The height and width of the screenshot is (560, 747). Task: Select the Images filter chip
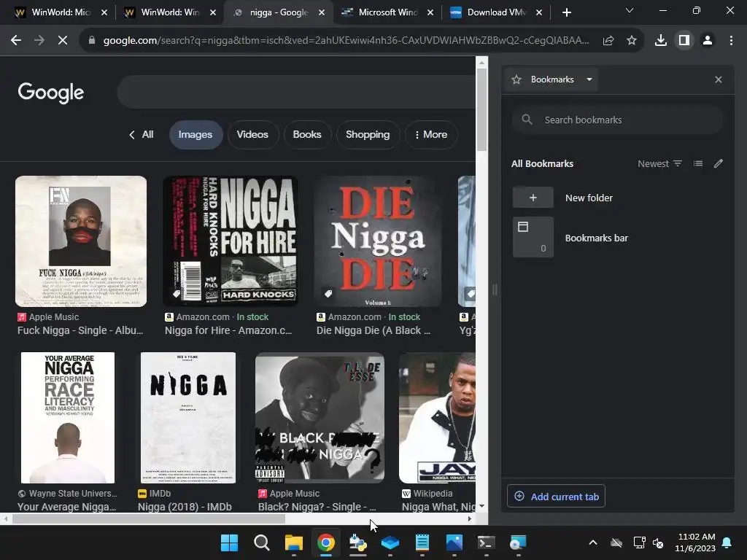pyautogui.click(x=196, y=135)
